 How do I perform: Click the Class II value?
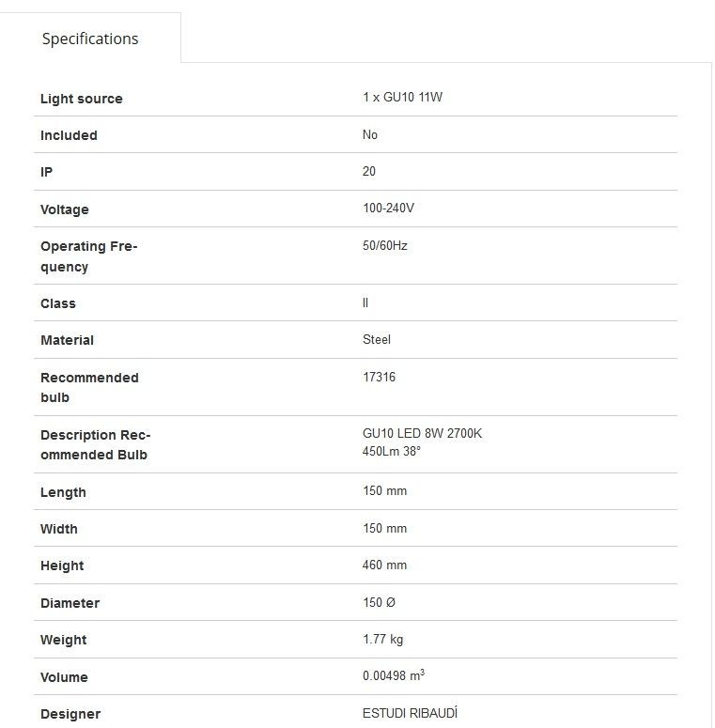point(365,302)
